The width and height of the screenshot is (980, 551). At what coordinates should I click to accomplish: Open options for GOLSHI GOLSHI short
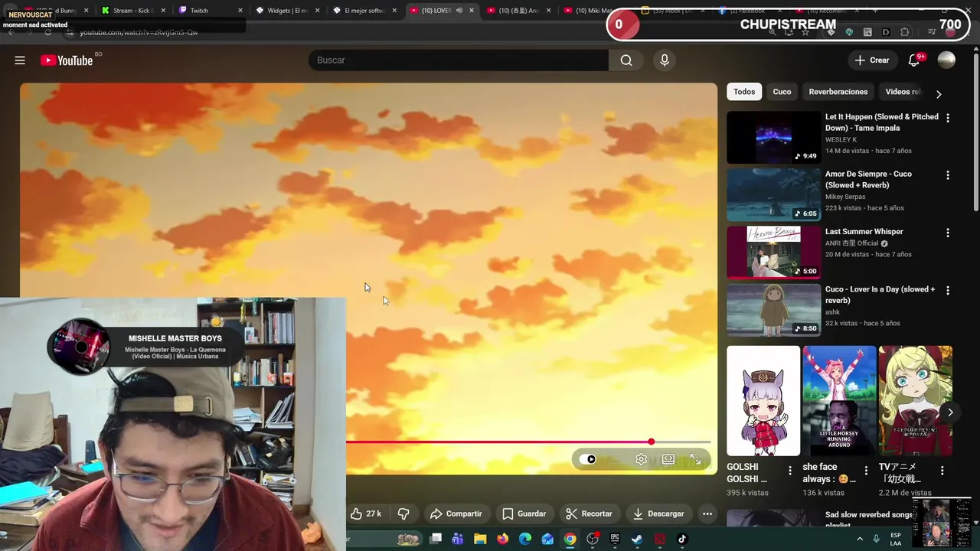pyautogui.click(x=790, y=471)
